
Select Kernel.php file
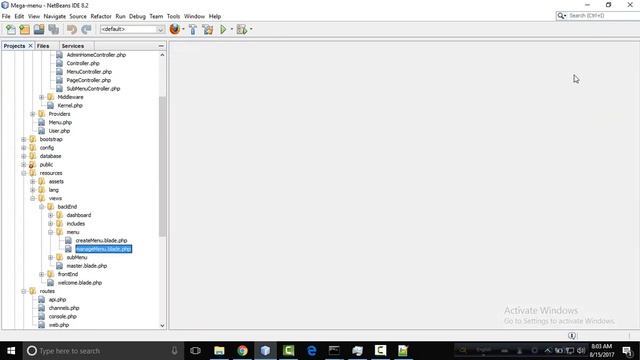click(x=70, y=106)
